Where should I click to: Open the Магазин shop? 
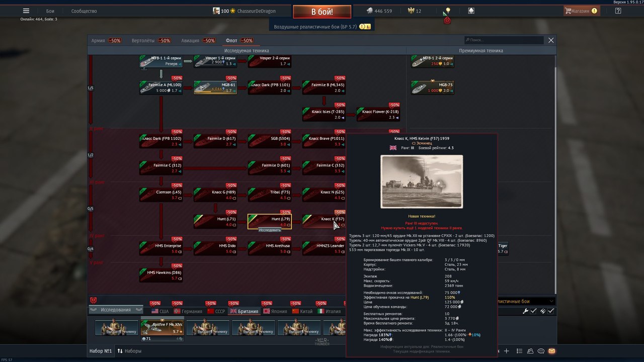click(x=581, y=11)
